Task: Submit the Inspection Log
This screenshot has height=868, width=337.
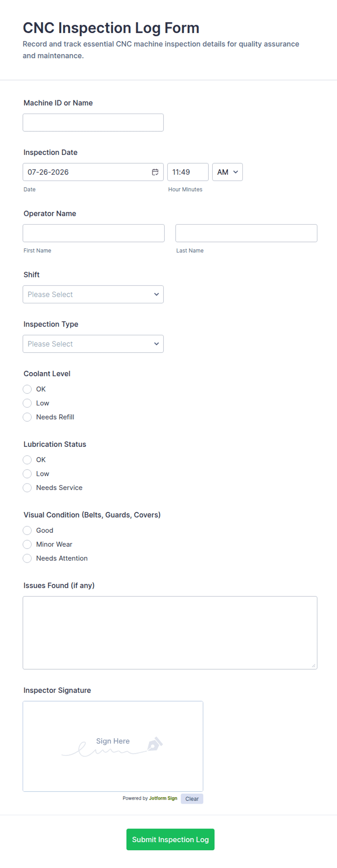Action: pyautogui.click(x=170, y=839)
